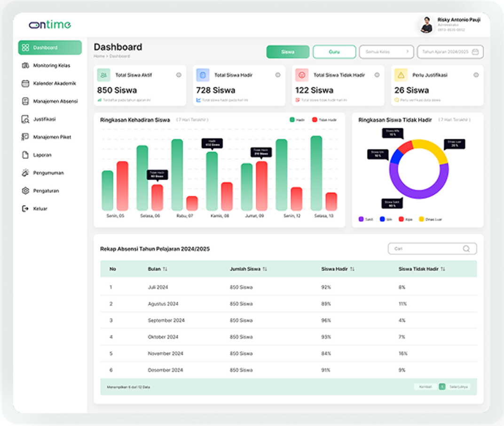Click the purple Sakit legend swatch
The image size is (504, 426).
coord(361,219)
